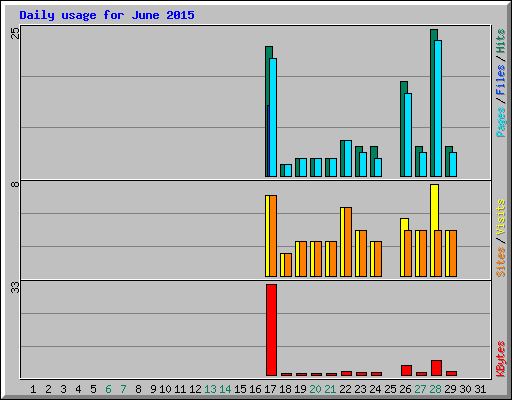The height and width of the screenshot is (400, 512).
Task: Click the cyan pages bar for day 24
Action: [378, 167]
